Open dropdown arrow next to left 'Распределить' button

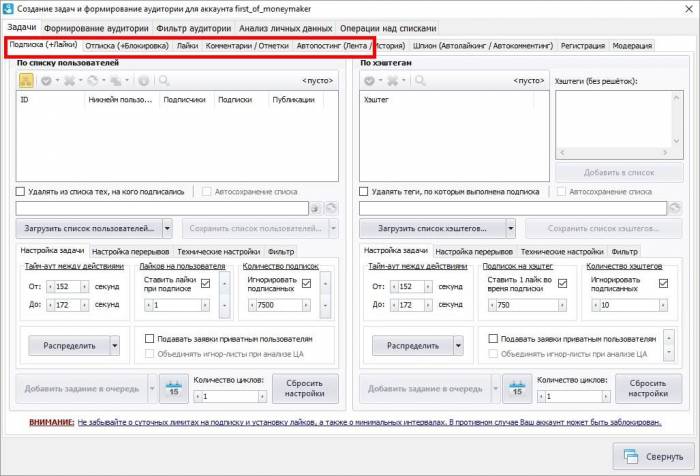click(x=115, y=345)
